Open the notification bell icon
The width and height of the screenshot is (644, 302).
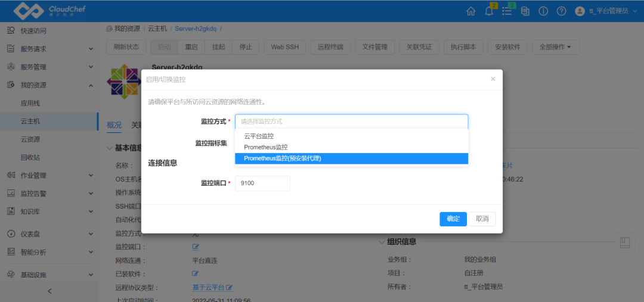489,11
